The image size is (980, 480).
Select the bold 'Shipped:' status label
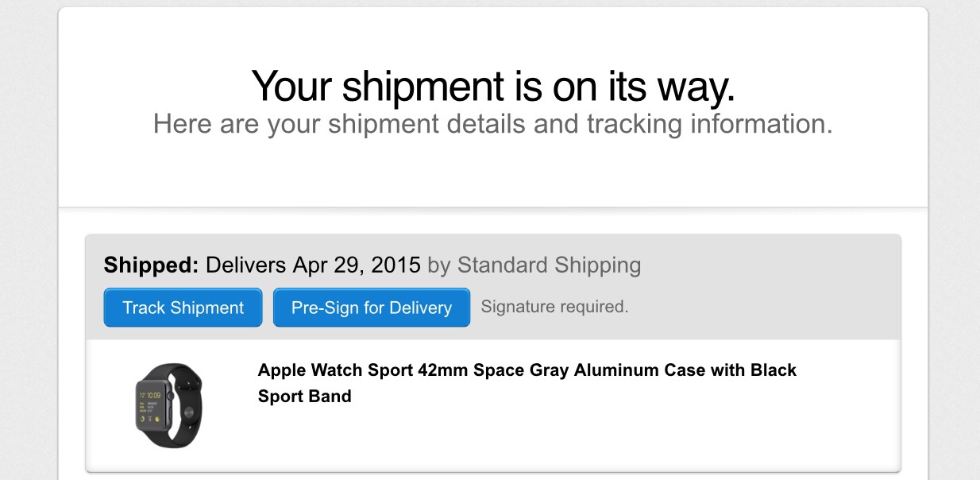(151, 265)
